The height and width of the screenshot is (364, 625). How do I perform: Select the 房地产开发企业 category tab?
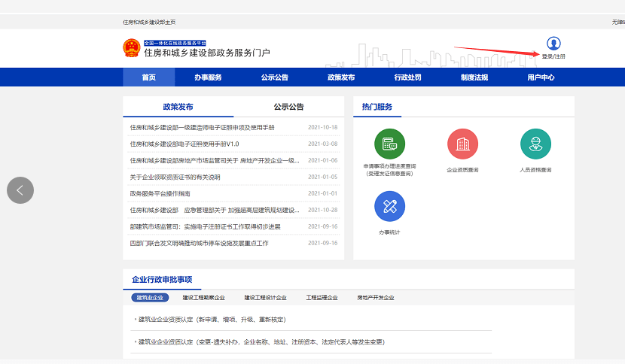(376, 298)
